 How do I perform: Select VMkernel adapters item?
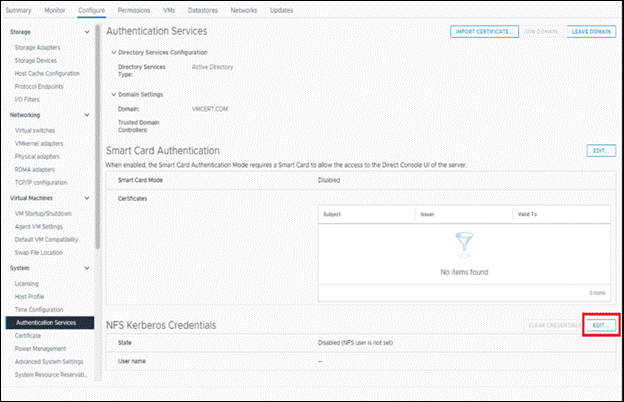click(39, 144)
